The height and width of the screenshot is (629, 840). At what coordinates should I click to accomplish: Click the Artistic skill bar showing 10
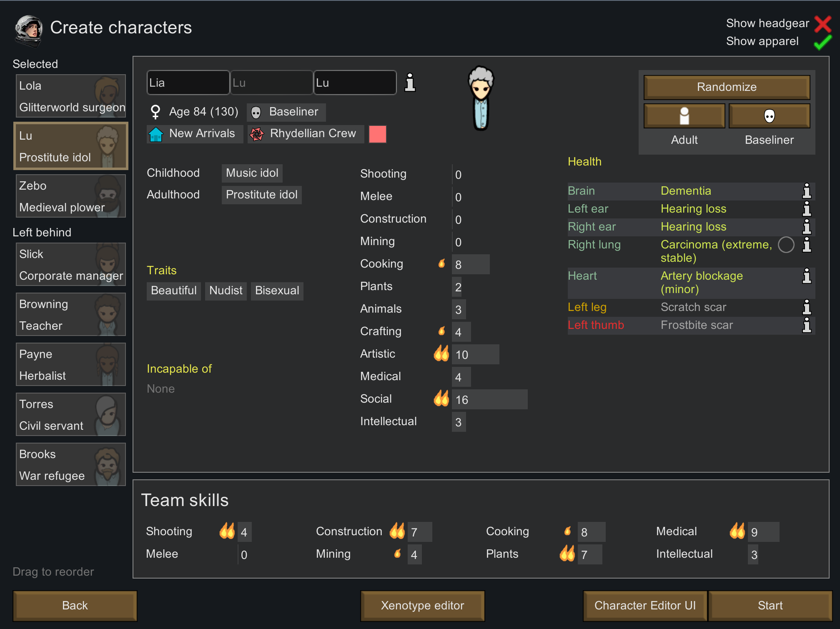pyautogui.click(x=476, y=354)
